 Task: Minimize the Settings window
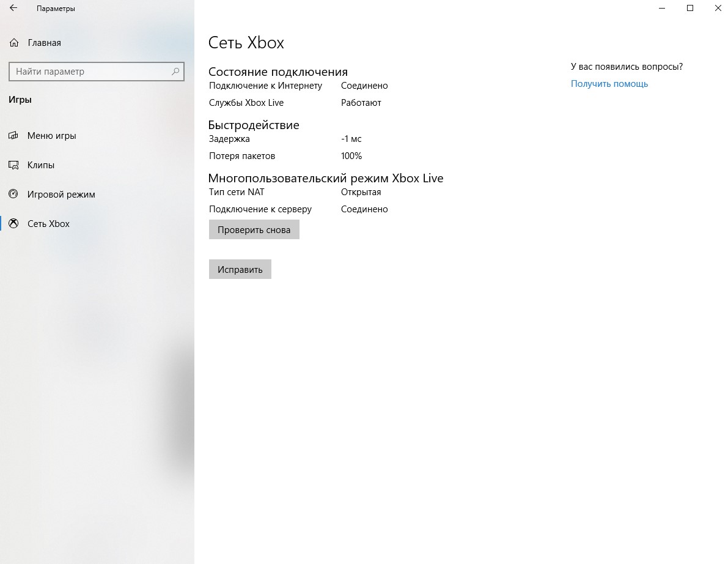[x=662, y=9]
